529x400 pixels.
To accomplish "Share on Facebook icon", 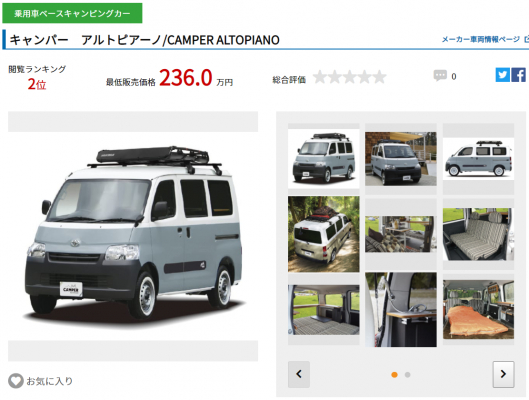I will [518, 75].
